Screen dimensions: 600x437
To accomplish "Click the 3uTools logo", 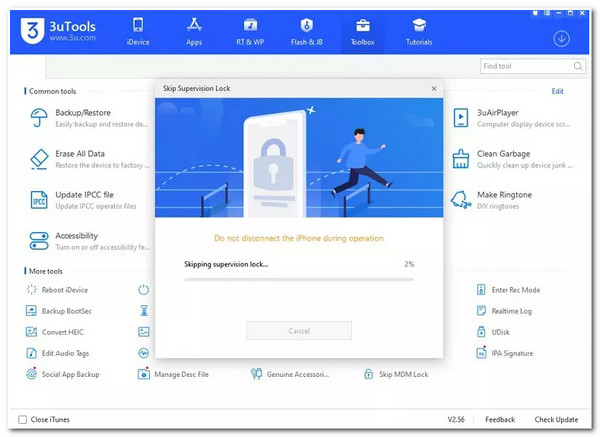I will pos(33,30).
